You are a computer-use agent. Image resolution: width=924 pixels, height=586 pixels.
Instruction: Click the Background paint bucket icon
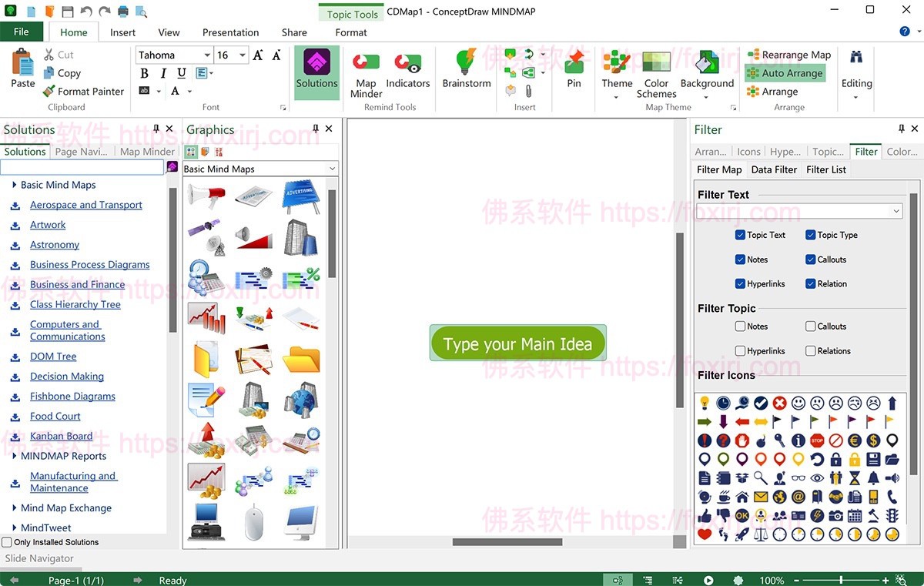tap(706, 62)
